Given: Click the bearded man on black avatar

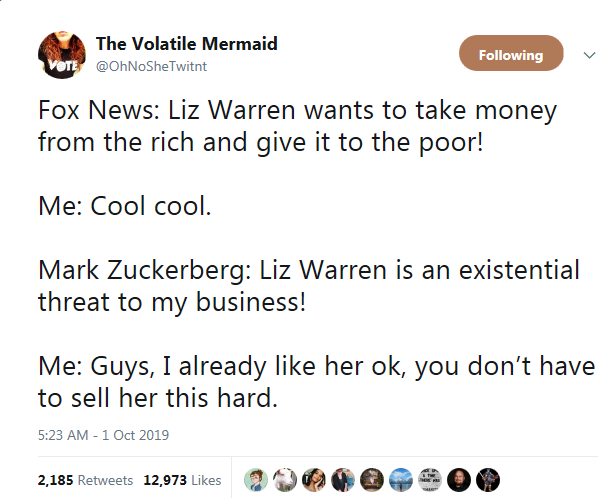Looking at the screenshot, I should pos(460,480).
